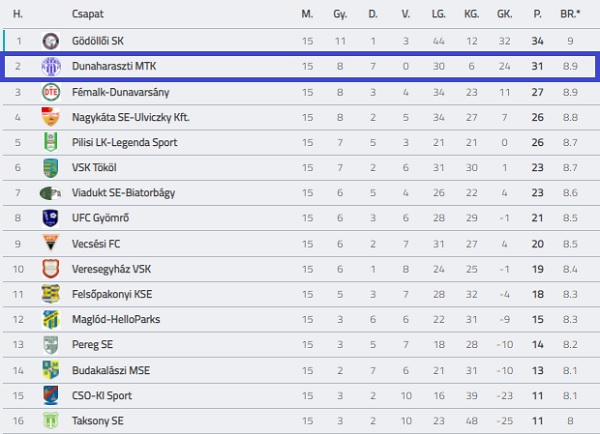Viewport: 600px width, 434px height.
Task: Click the Nagykáta SE-Ulviczky Kft. crest
Action: (x=50, y=117)
